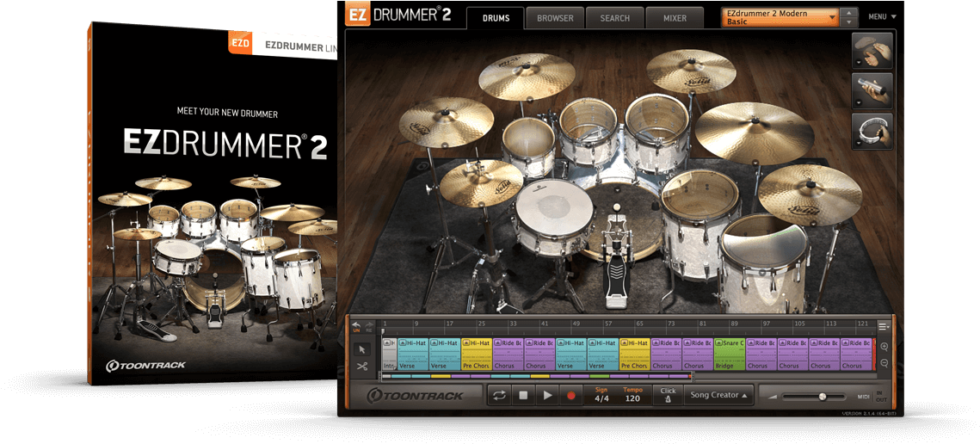The width and height of the screenshot is (980, 444).
Task: Click bar number 73 on the ruler
Action: point(670,324)
